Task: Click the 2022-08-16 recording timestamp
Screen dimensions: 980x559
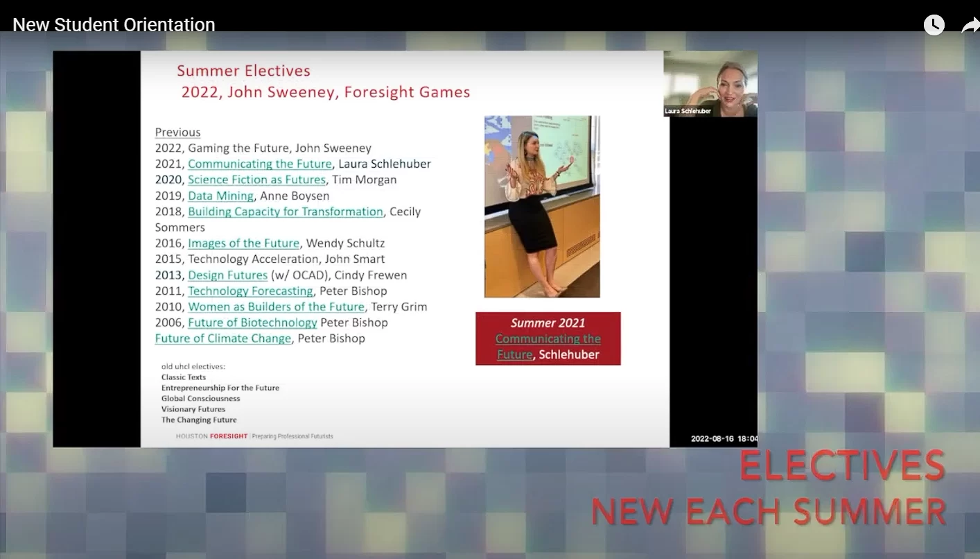Action: [724, 439]
